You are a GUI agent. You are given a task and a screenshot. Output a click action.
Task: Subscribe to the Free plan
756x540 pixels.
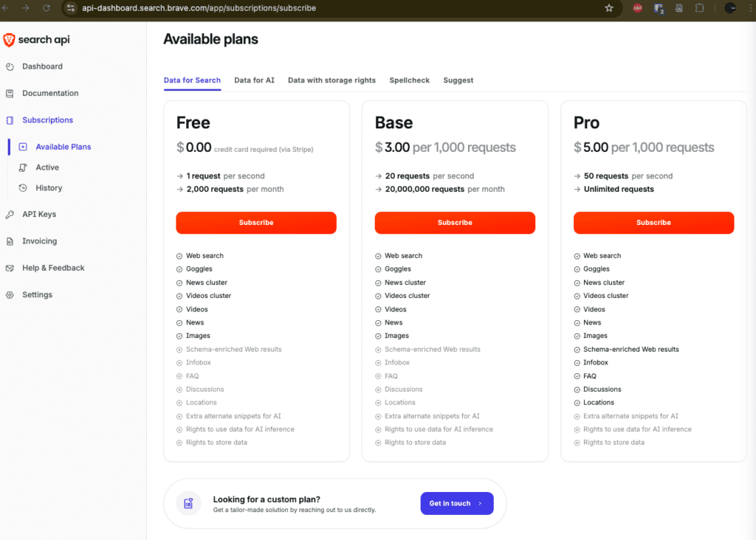coord(256,223)
